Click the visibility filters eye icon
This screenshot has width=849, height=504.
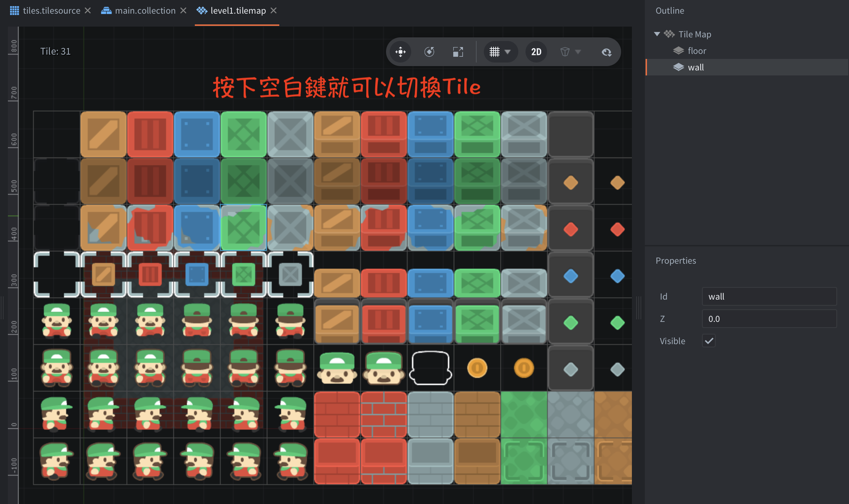[606, 52]
